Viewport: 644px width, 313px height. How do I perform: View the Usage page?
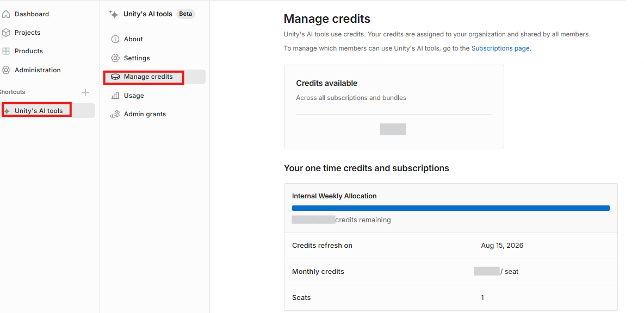click(134, 96)
